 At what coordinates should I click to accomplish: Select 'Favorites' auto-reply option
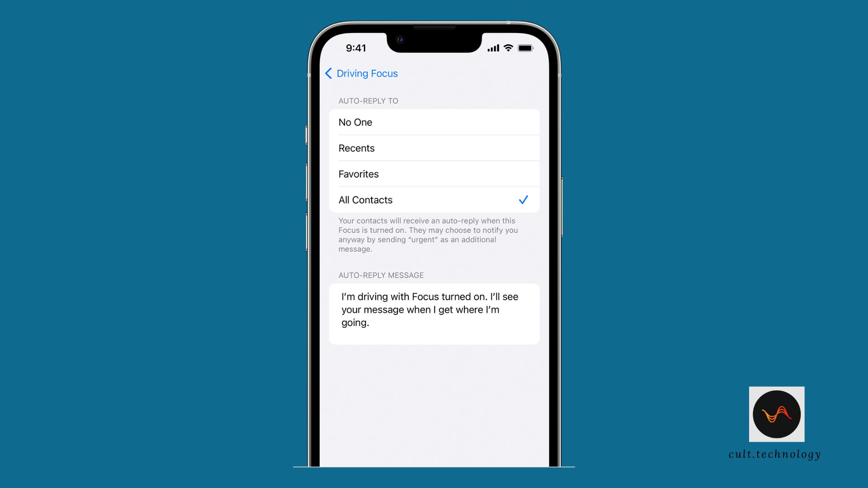(x=434, y=174)
